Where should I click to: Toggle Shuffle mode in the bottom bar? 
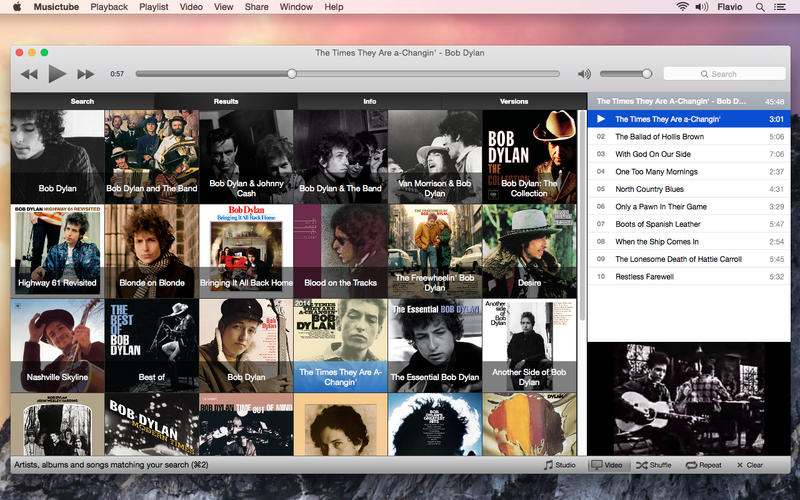[x=654, y=465]
